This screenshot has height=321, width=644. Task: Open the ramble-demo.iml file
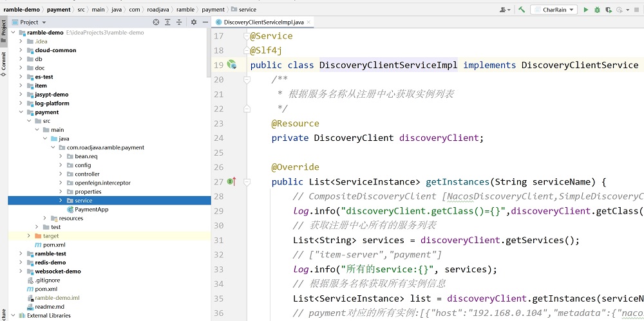[x=57, y=298]
